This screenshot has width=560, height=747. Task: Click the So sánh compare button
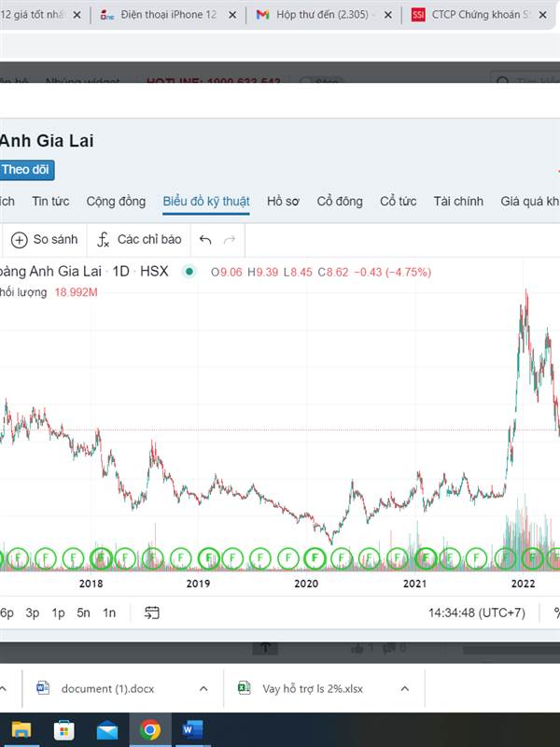point(44,240)
